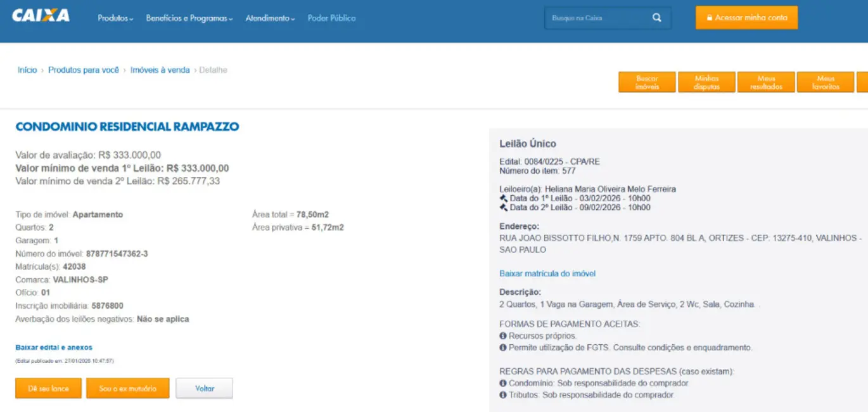
Task: Click info icon beside Tributos rule
Action: 503,395
